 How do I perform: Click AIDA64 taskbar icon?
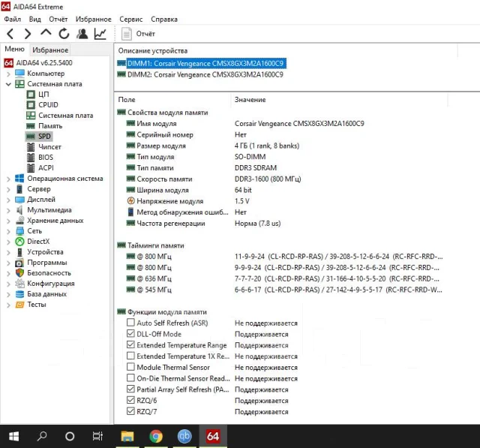(213, 436)
